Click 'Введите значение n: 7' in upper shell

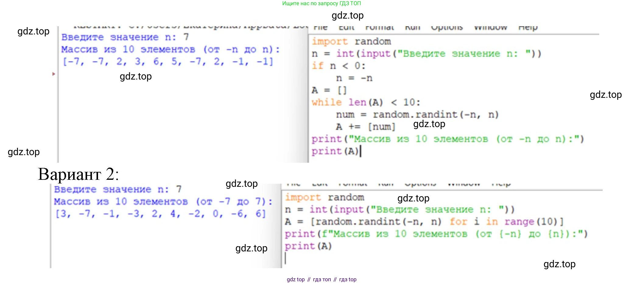pos(125,37)
